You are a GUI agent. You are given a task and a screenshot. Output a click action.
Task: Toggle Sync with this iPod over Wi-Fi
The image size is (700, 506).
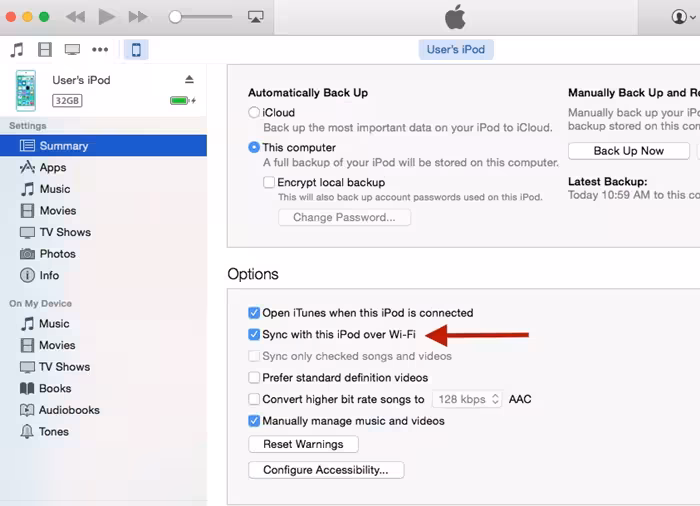pyautogui.click(x=254, y=334)
